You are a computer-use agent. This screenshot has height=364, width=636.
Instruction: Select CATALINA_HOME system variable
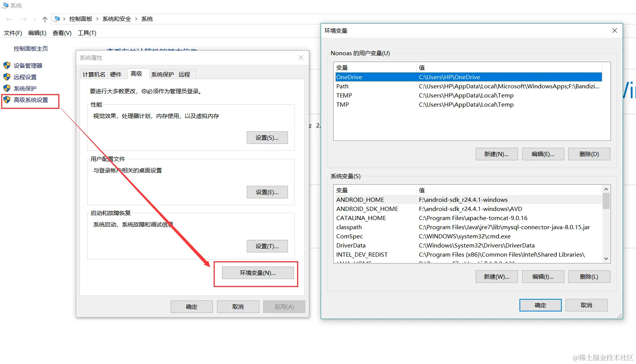tap(468, 218)
